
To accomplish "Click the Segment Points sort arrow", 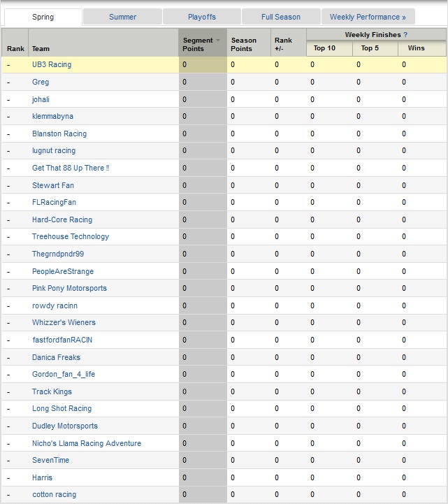I will click(x=218, y=41).
